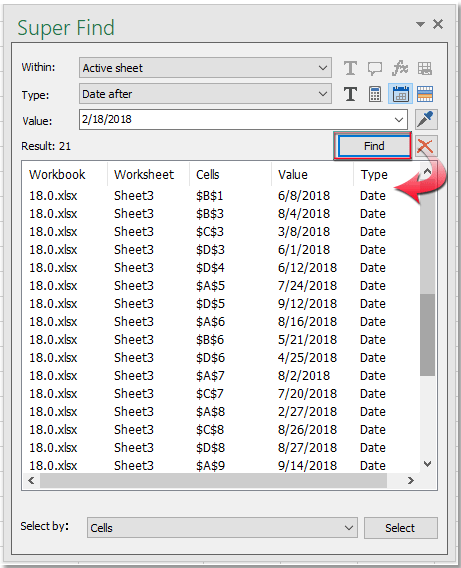Enable find in hyperlinks icon
Screen dimensions: 461x568
tap(425, 68)
